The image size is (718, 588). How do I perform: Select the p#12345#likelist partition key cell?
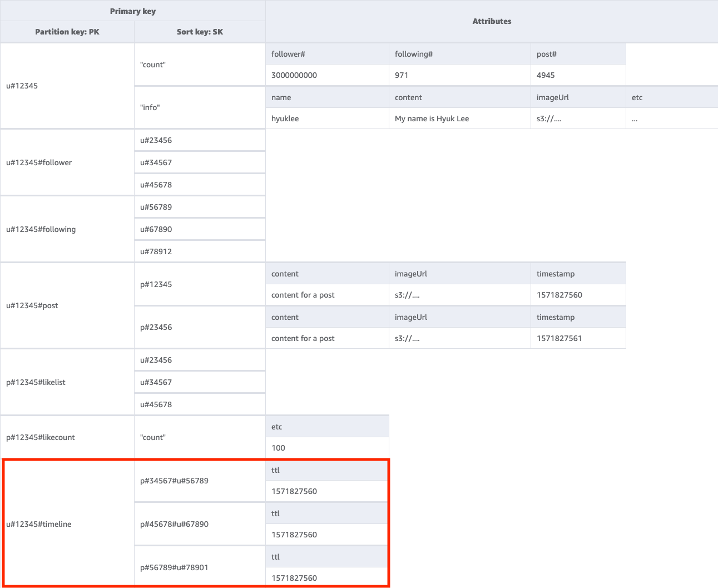pyautogui.click(x=36, y=382)
